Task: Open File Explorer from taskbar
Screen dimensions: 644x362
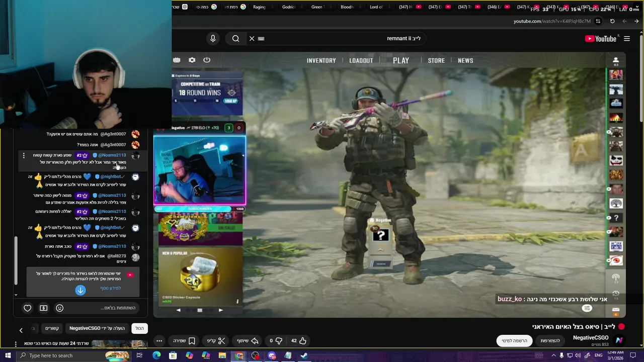Action: click(x=222, y=355)
